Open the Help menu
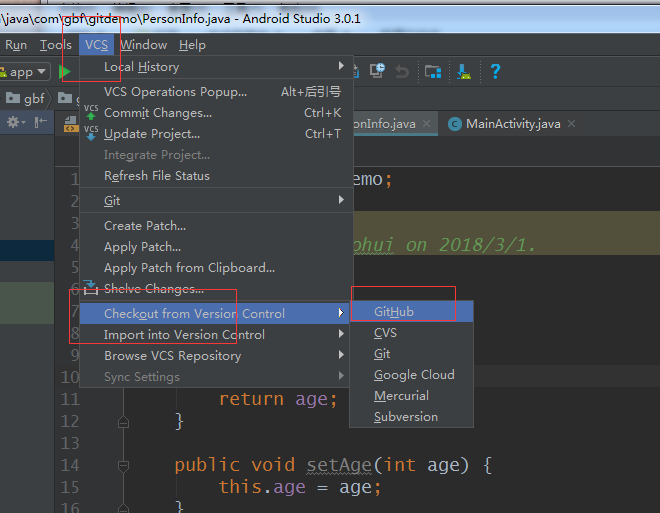660x513 pixels. (192, 45)
